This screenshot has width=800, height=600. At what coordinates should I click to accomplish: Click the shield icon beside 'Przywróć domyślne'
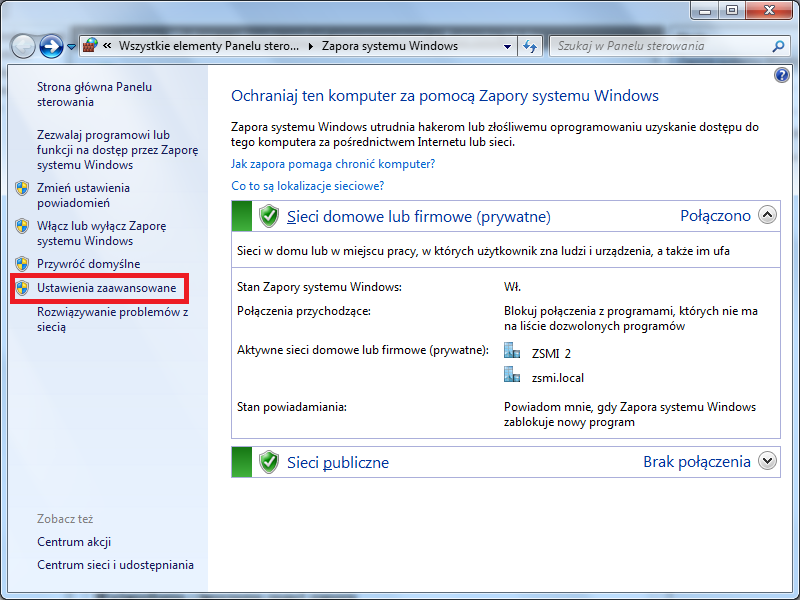[22, 264]
